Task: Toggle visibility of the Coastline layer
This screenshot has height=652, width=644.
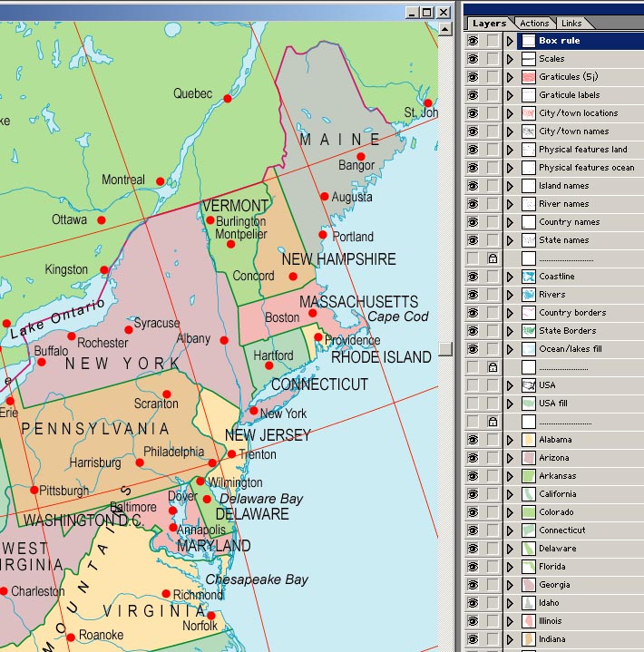Action: [473, 277]
